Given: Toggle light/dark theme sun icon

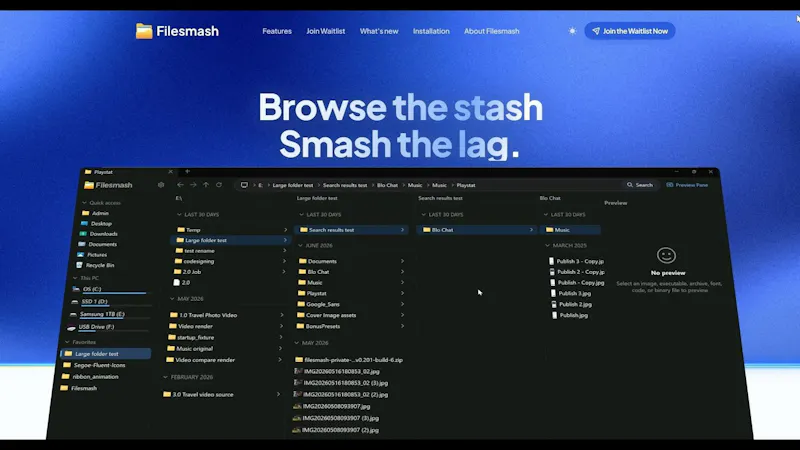Looking at the screenshot, I should point(572,31).
